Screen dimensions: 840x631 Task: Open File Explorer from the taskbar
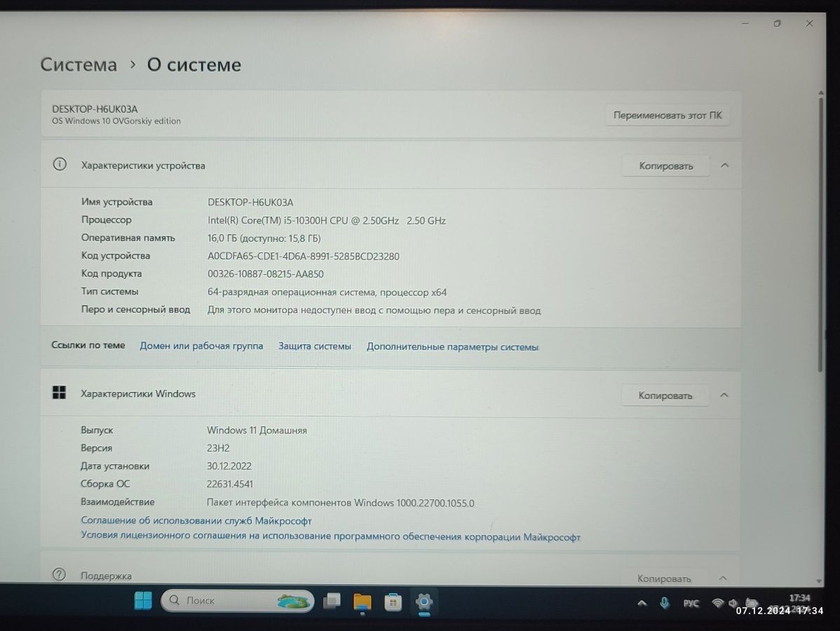click(x=363, y=602)
